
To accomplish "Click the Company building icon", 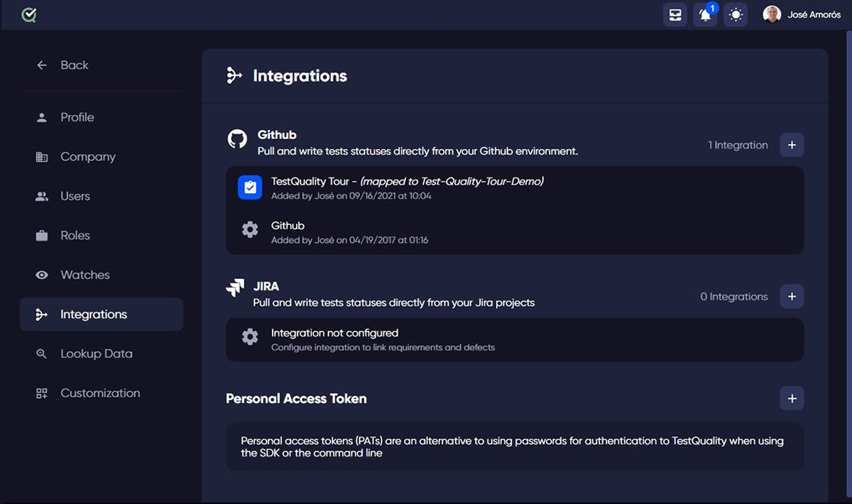I will coord(42,157).
